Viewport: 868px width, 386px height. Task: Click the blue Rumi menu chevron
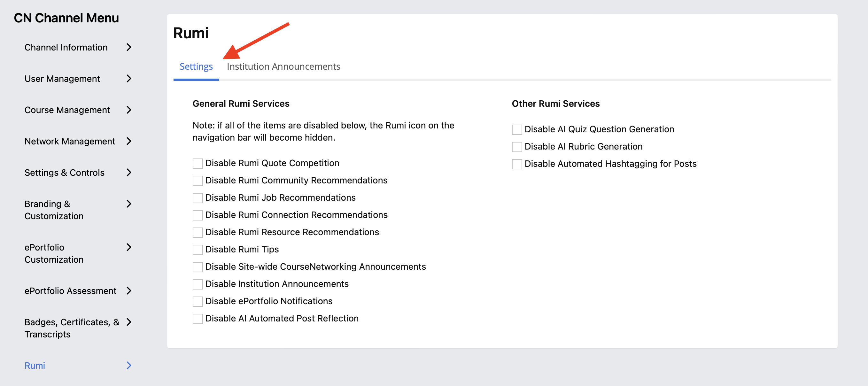tap(129, 366)
